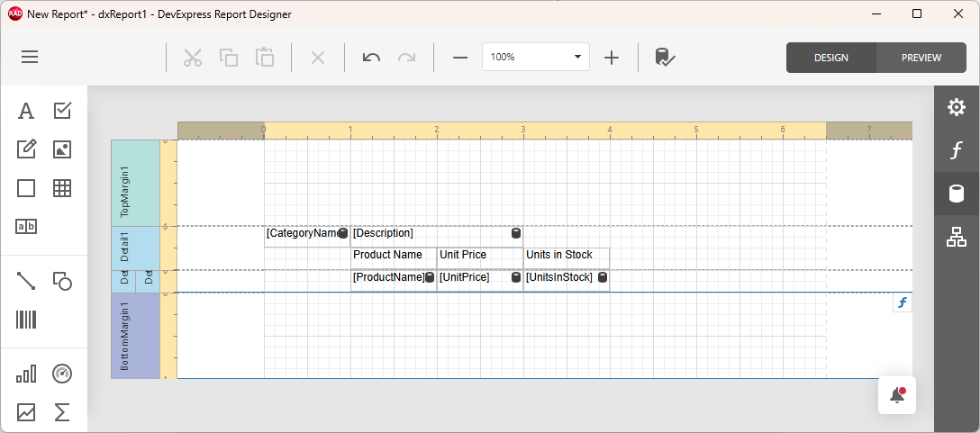Select the Character Comb tool
This screenshot has height=433, width=980.
(25, 226)
